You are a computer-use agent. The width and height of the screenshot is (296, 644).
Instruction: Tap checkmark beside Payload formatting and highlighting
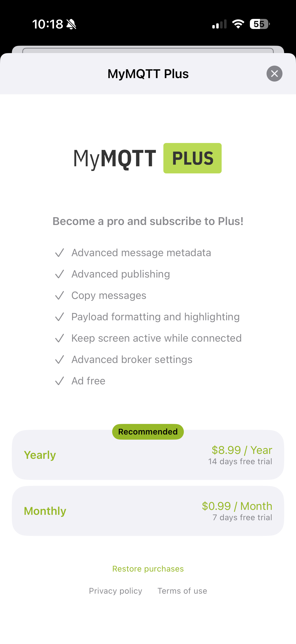59,317
